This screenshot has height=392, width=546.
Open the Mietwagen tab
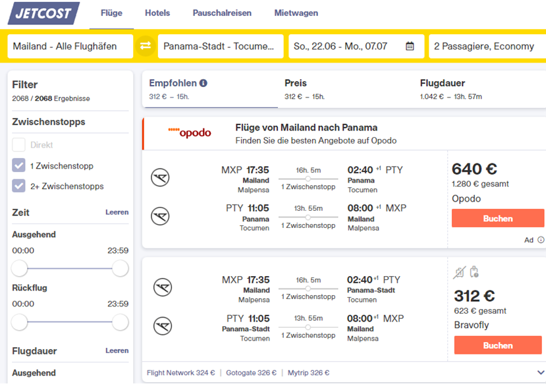(296, 13)
